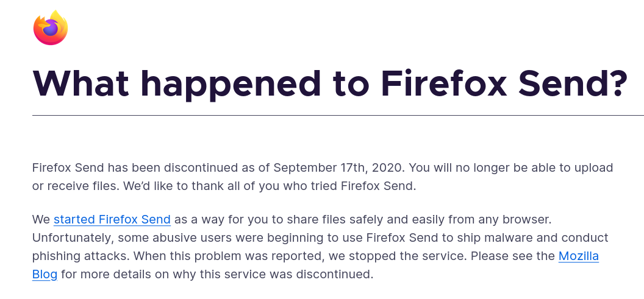Follow the "Mozilla" link text
Screen dimensions: 644x299
point(579,256)
